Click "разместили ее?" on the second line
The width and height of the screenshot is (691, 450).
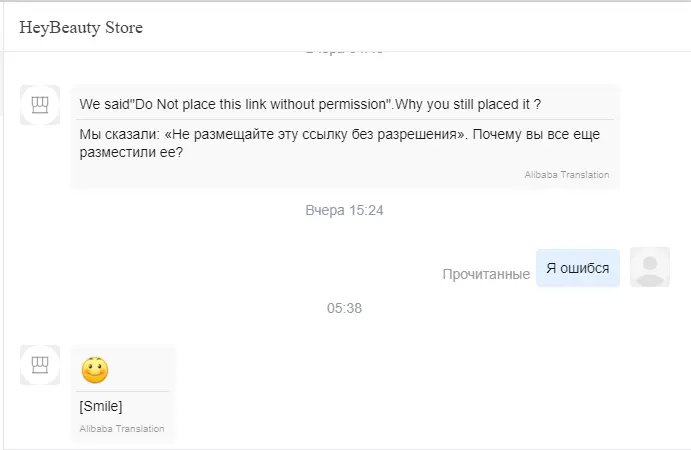(x=131, y=152)
